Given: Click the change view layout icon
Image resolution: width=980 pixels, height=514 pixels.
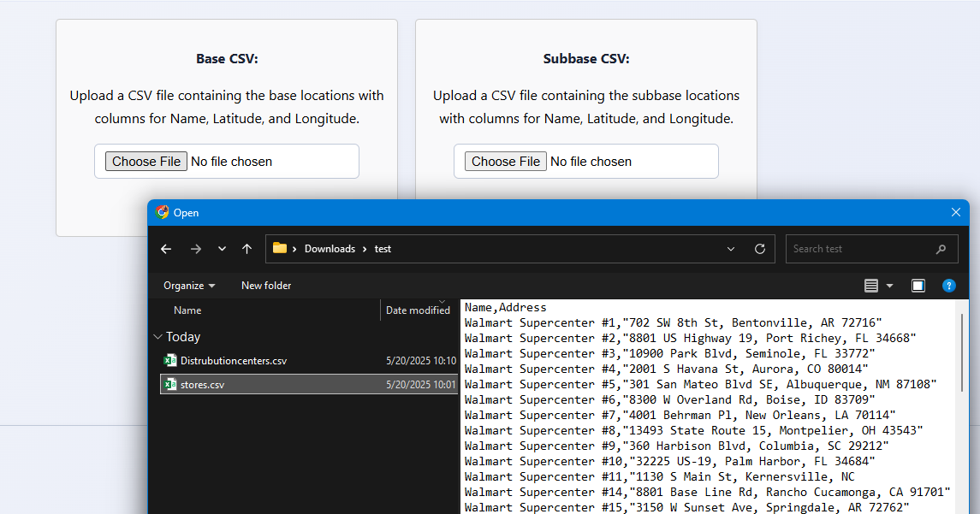Looking at the screenshot, I should (x=871, y=286).
